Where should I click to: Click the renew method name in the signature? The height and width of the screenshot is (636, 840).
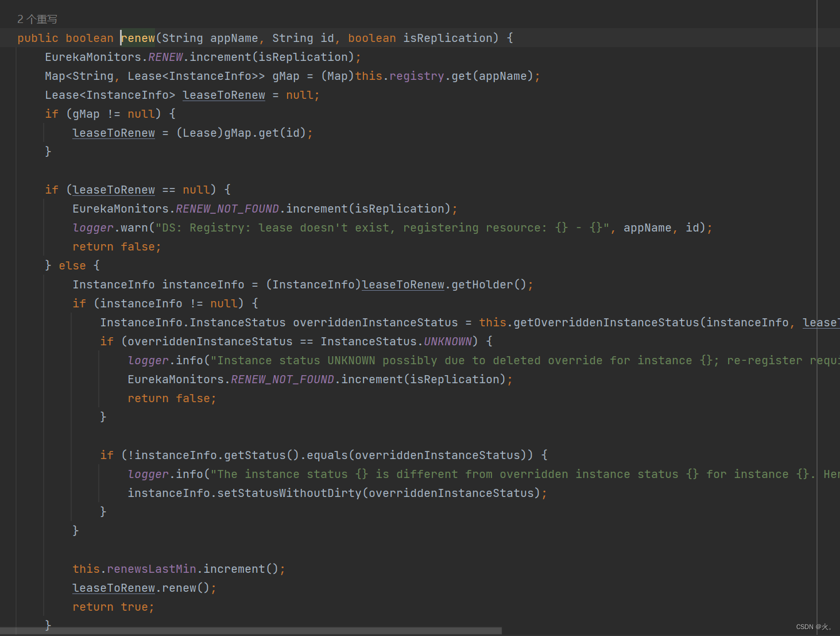coord(138,38)
